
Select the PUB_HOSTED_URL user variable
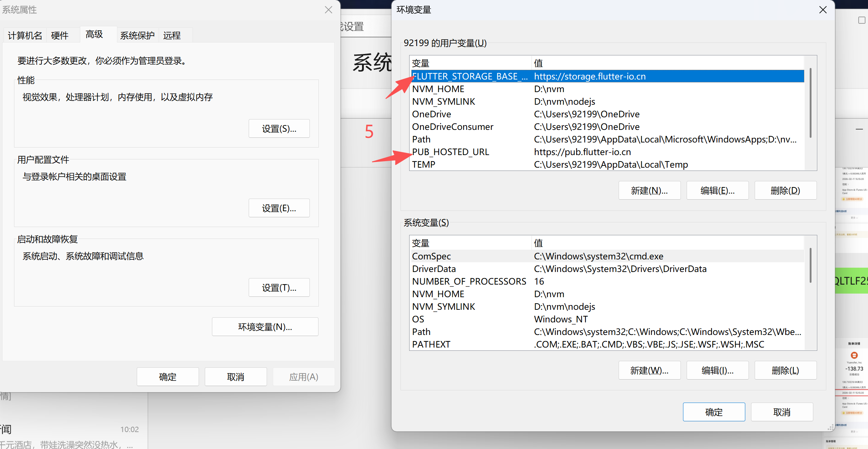point(451,152)
